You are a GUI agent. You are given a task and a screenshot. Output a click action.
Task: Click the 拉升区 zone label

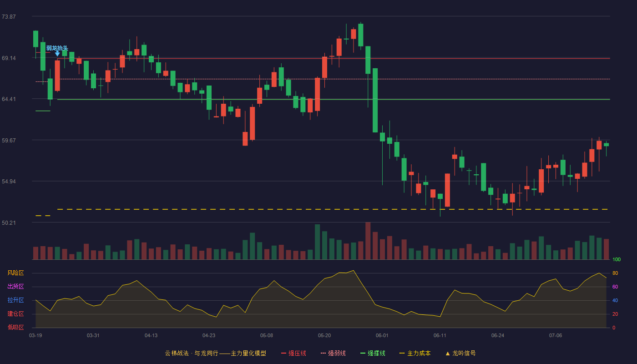point(15,300)
